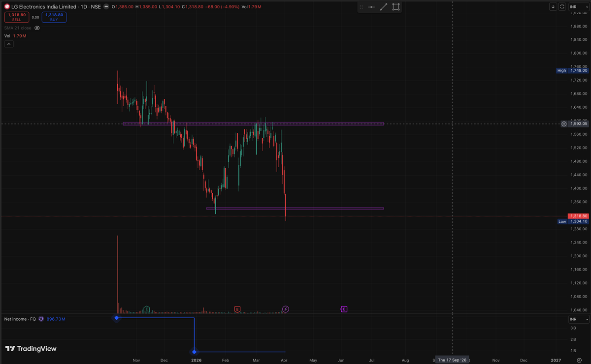This screenshot has width=591, height=364.
Task: Click the Thu 17 Sep '26 date label
Action: pos(452,360)
